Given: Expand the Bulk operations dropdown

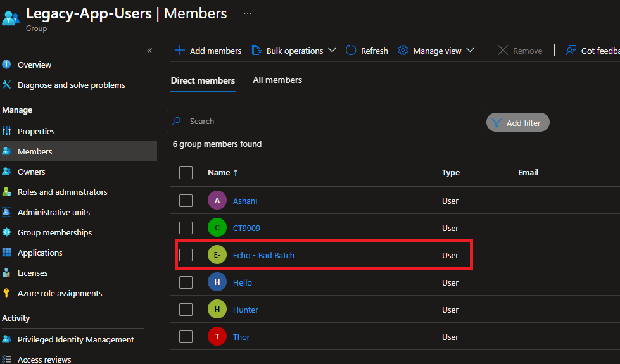Looking at the screenshot, I should pos(294,51).
